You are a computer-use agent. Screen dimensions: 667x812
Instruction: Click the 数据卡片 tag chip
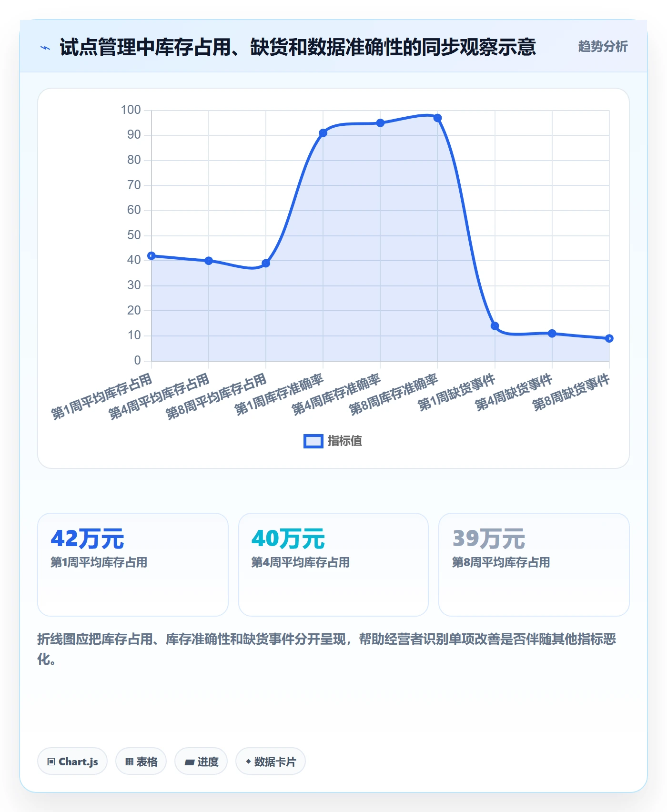(x=271, y=761)
